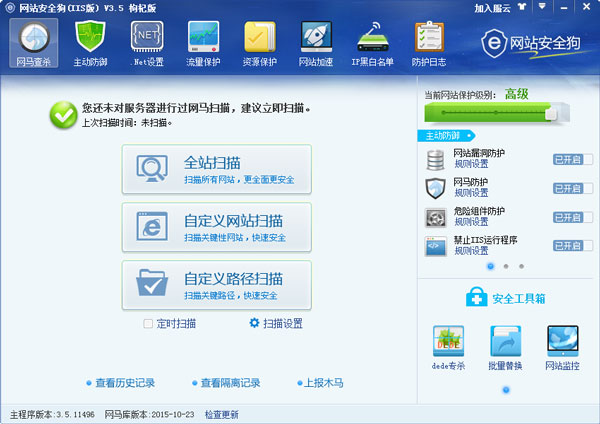Minimize the 网站安全狗 window
The height and width of the screenshot is (424, 600).
564,7
